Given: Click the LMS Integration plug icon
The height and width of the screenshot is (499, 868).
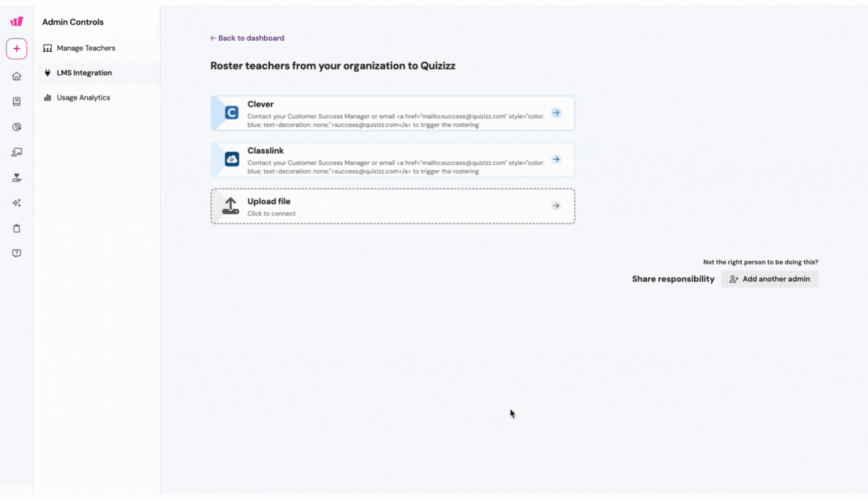Looking at the screenshot, I should point(47,73).
